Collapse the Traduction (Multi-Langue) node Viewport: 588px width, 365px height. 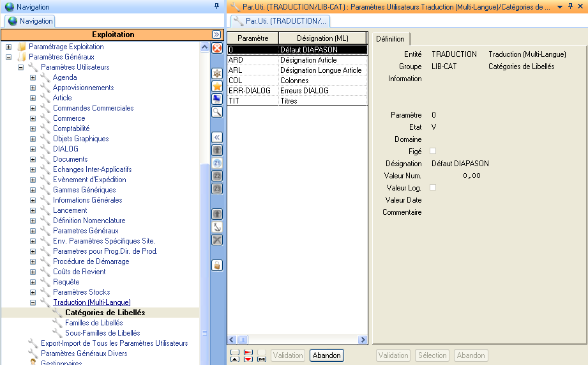pyautogui.click(x=33, y=302)
